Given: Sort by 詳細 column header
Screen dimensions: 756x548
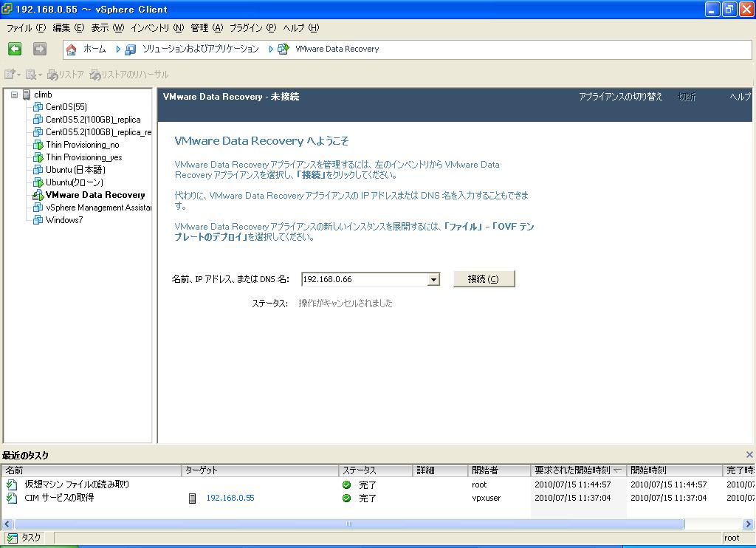Looking at the screenshot, I should click(x=441, y=470).
